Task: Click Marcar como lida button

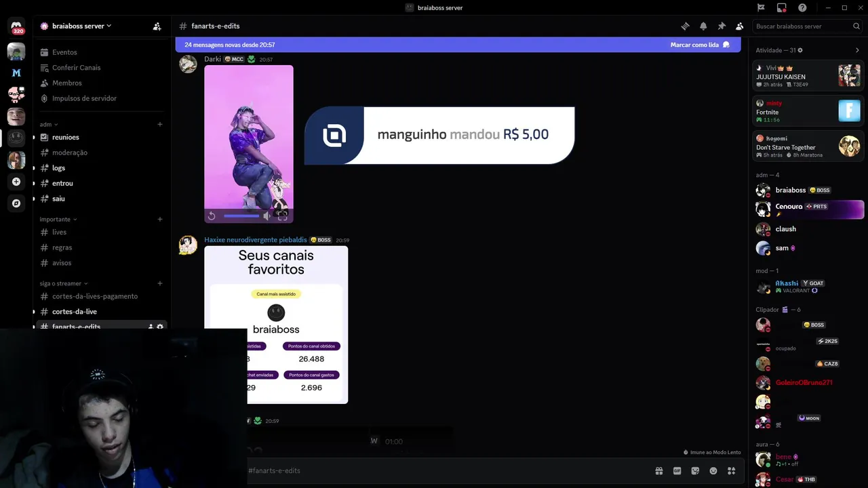Action: point(700,45)
